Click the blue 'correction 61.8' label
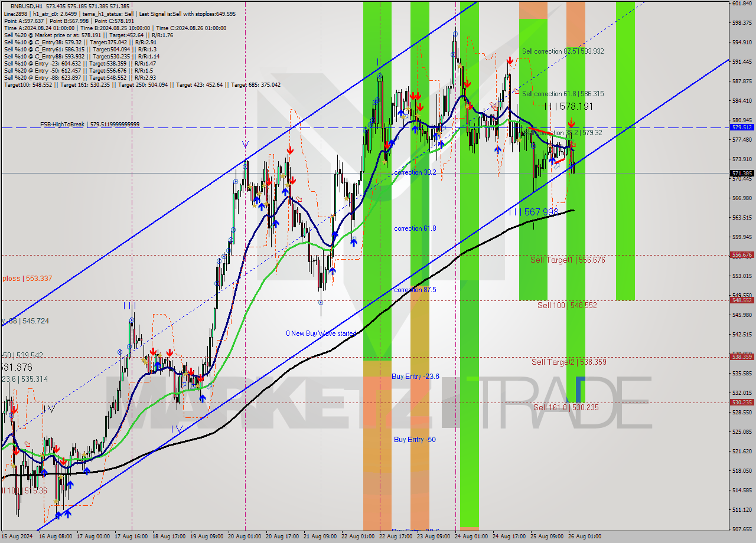This screenshot has width=756, height=543. click(x=415, y=228)
